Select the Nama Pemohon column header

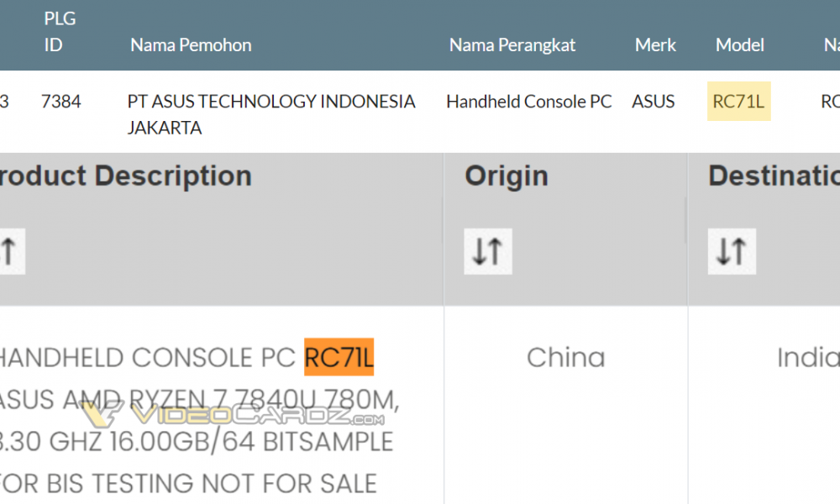tap(191, 45)
